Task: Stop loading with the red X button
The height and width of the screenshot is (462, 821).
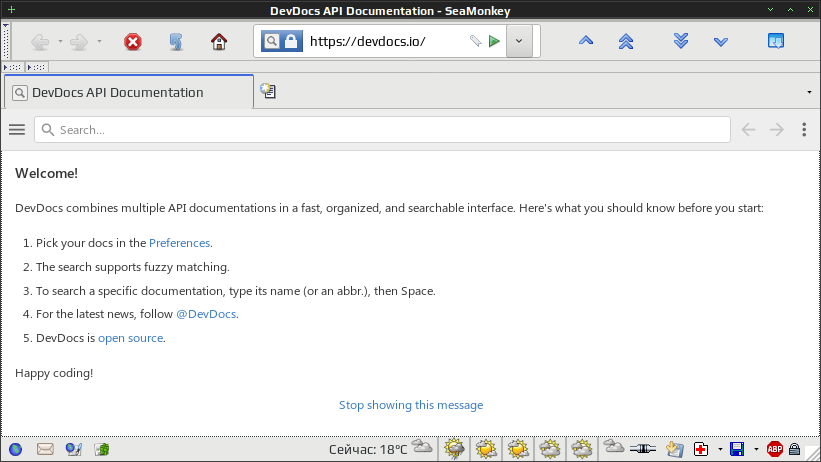Action: click(x=133, y=41)
